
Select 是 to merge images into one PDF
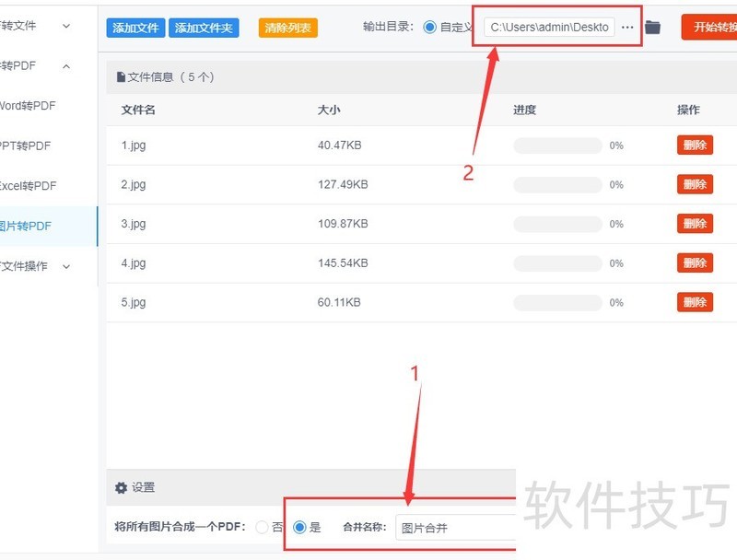[x=298, y=527]
